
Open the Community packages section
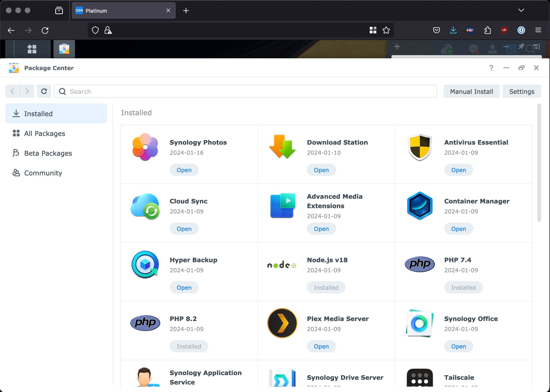(x=43, y=173)
